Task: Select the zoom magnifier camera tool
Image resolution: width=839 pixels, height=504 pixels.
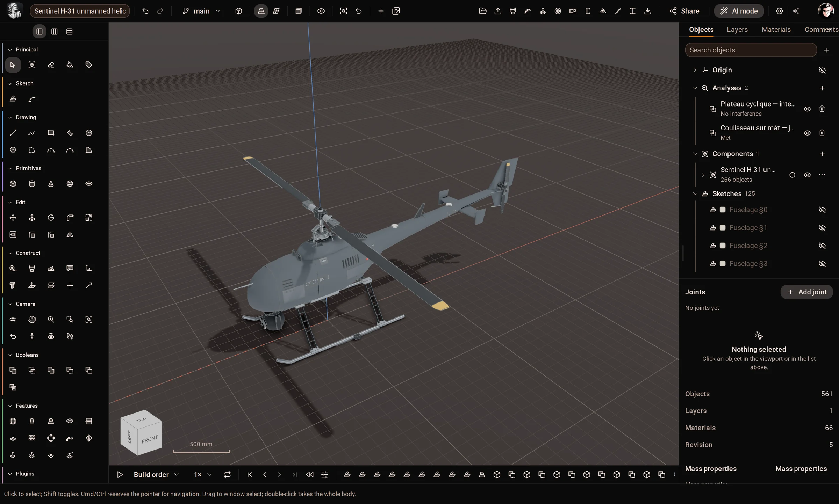Action: point(51,319)
